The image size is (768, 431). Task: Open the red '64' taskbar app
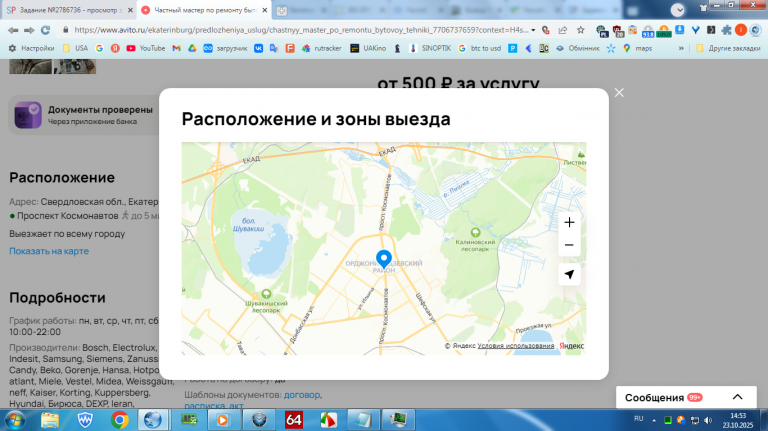tap(293, 420)
